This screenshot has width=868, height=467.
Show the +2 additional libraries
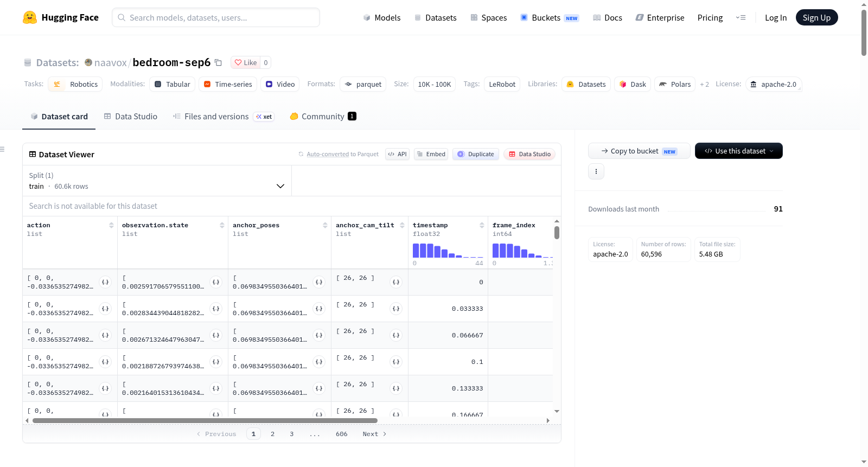704,84
